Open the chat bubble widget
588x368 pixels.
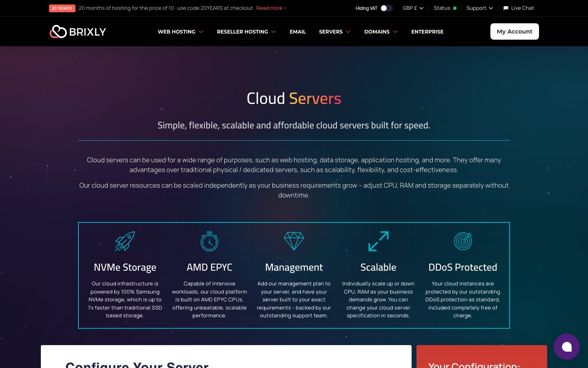566,347
